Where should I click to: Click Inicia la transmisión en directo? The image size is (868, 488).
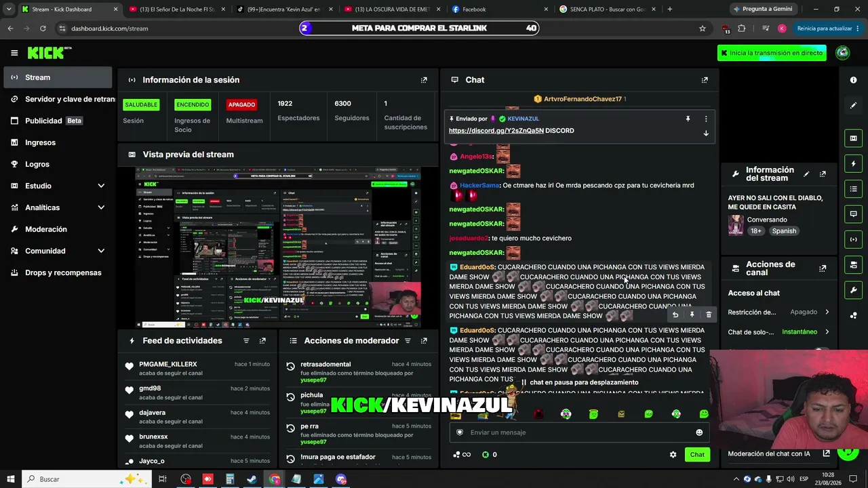tap(772, 53)
